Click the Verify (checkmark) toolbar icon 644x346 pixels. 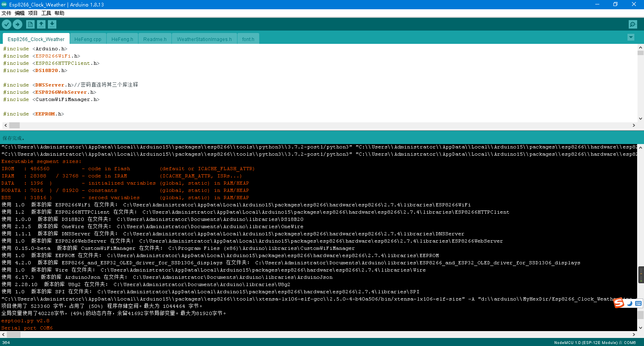[x=6, y=25]
